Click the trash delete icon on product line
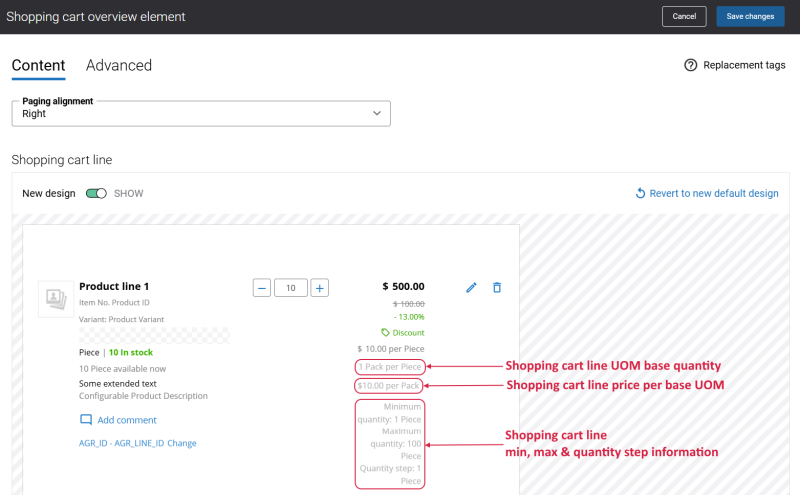 (x=497, y=288)
